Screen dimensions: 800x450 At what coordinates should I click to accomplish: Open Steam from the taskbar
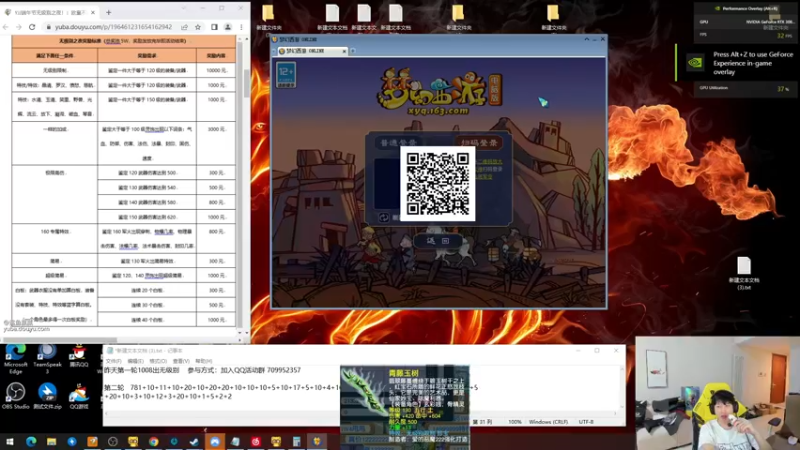point(194,441)
